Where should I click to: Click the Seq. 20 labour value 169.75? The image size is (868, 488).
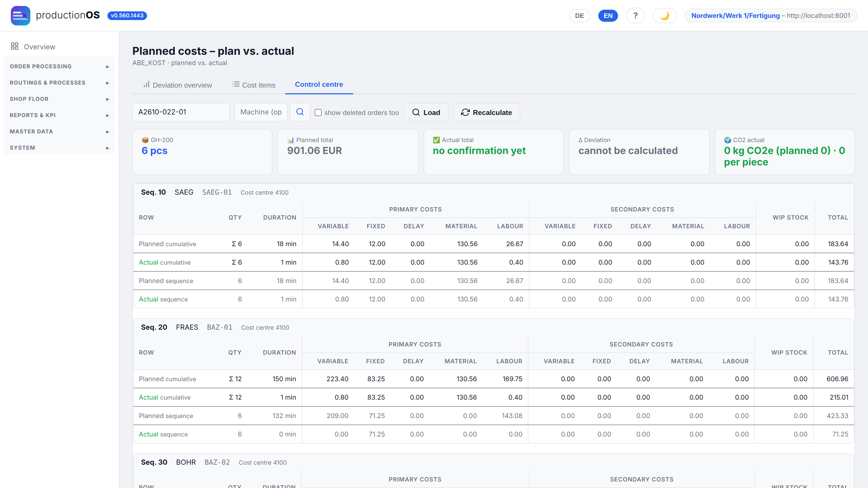coord(512,379)
